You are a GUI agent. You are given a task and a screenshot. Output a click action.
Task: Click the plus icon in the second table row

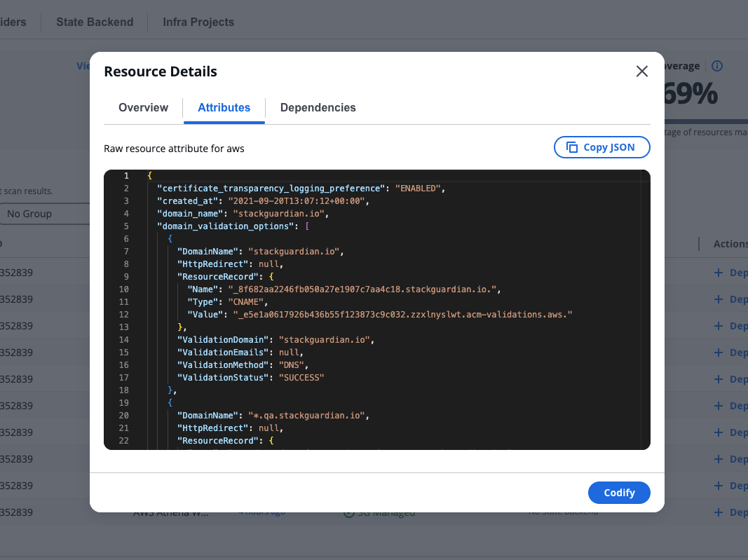coord(718,299)
